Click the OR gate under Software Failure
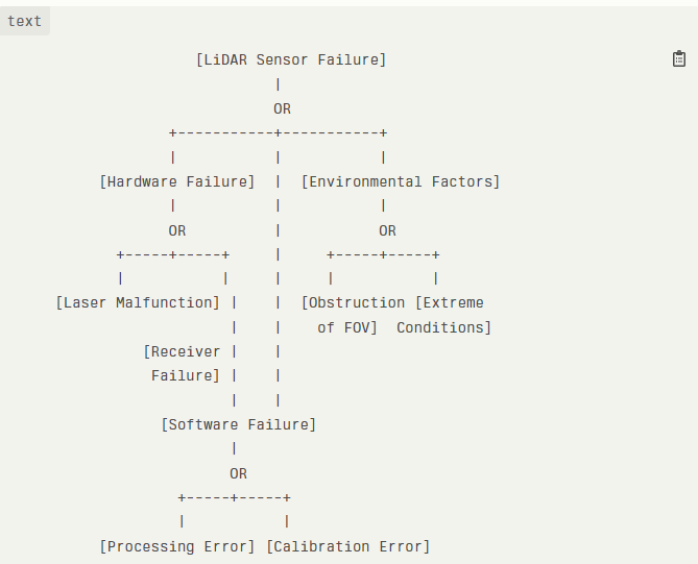The height and width of the screenshot is (564, 698). pyautogui.click(x=238, y=474)
